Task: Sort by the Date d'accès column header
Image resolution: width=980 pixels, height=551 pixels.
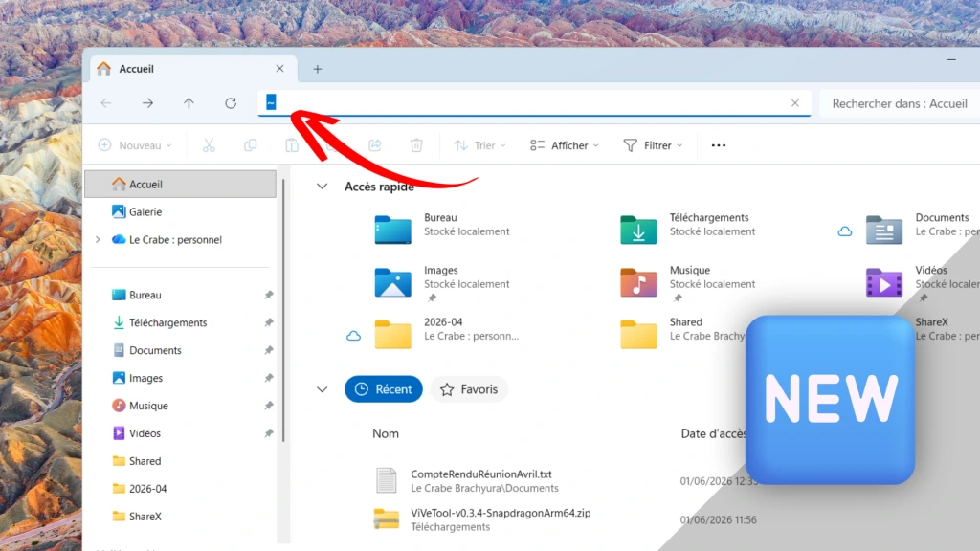Action: (x=713, y=433)
